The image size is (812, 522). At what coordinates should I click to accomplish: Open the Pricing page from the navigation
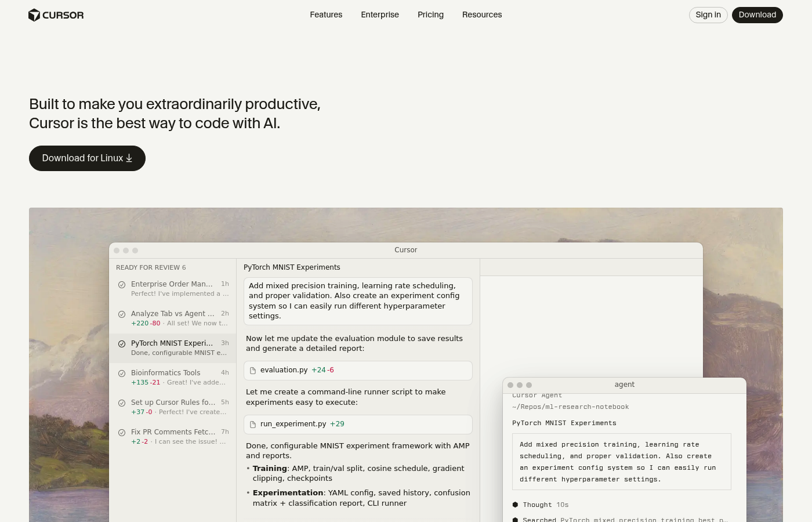pos(430,15)
